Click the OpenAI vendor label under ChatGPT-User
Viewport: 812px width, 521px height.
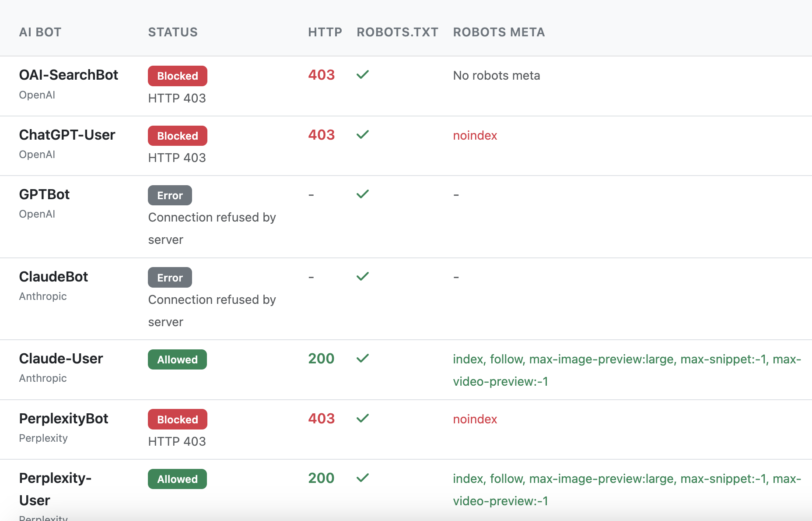[x=37, y=155]
